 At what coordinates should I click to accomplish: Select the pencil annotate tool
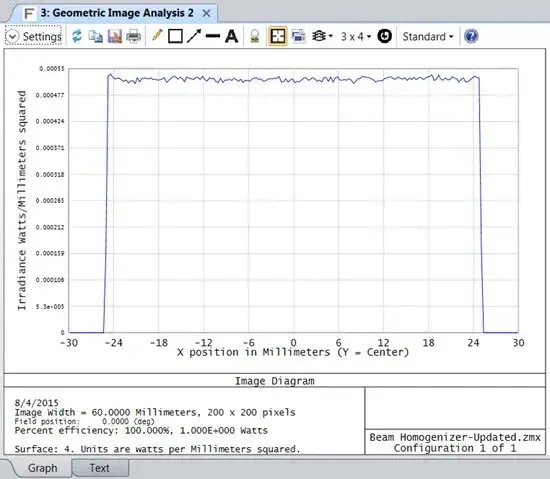(x=157, y=36)
